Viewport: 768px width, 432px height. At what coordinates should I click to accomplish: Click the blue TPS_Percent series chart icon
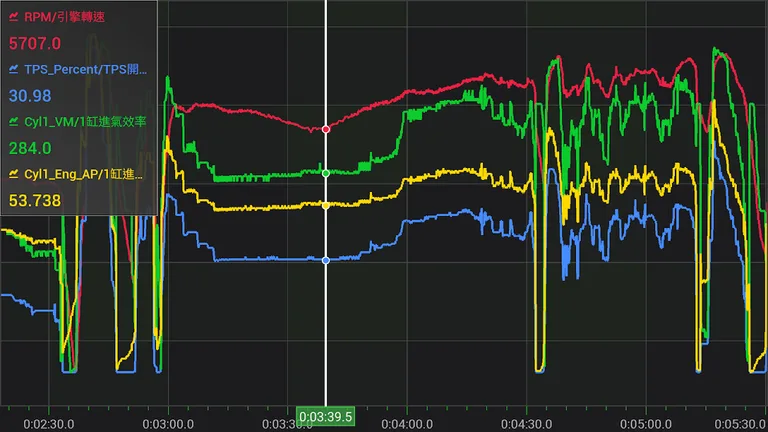click(14, 70)
